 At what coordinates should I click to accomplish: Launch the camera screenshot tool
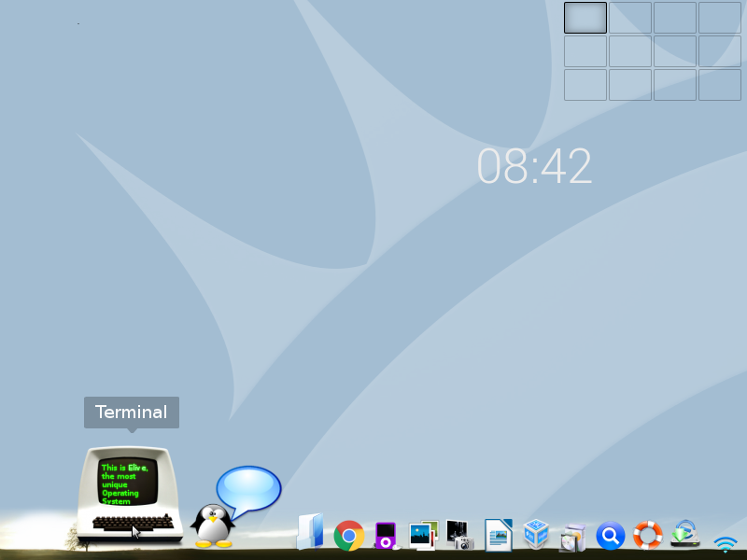click(459, 535)
